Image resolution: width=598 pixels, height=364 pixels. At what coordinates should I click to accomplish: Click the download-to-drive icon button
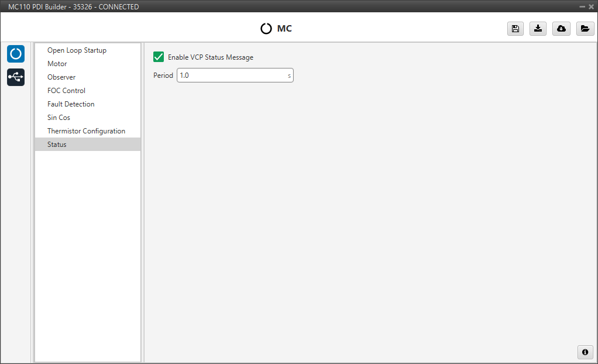click(538, 29)
